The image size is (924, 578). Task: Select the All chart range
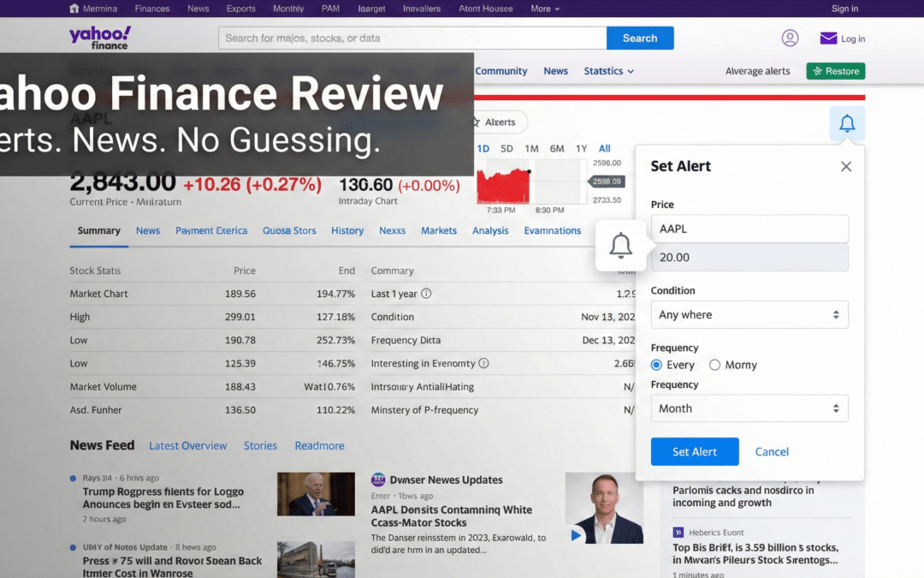[x=605, y=149]
